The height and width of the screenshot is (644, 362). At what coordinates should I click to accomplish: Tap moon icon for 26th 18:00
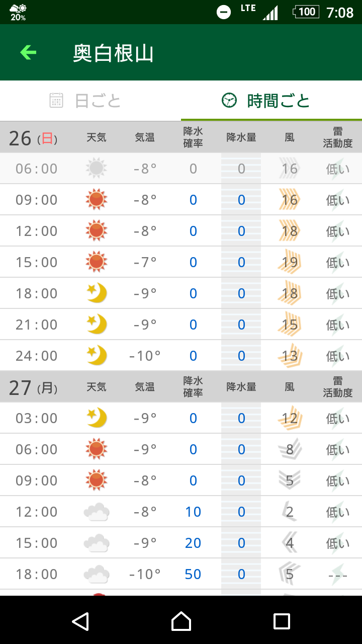96,293
